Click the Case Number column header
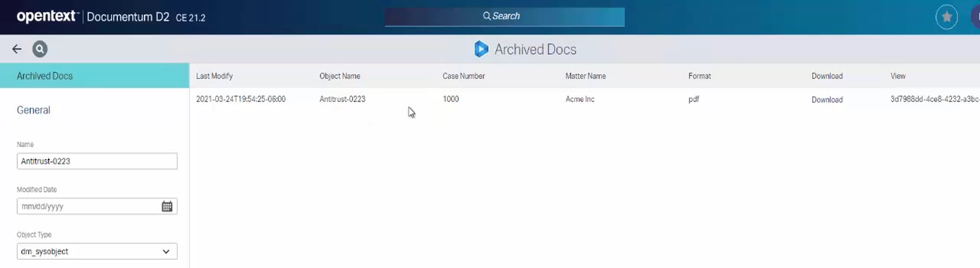The height and width of the screenshot is (268, 980). 463,76
